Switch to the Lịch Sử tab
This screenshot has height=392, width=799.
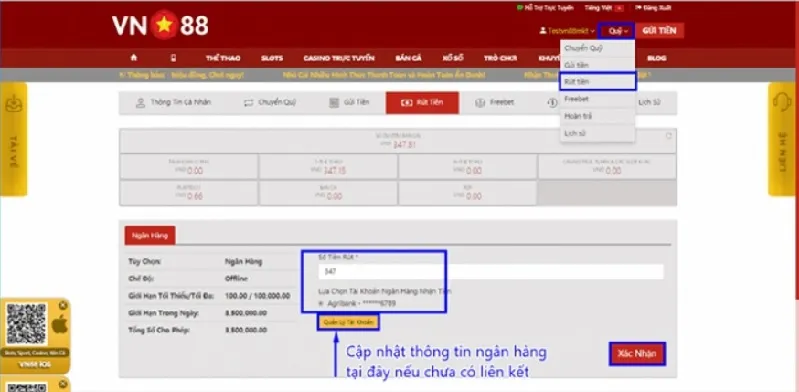click(x=649, y=103)
